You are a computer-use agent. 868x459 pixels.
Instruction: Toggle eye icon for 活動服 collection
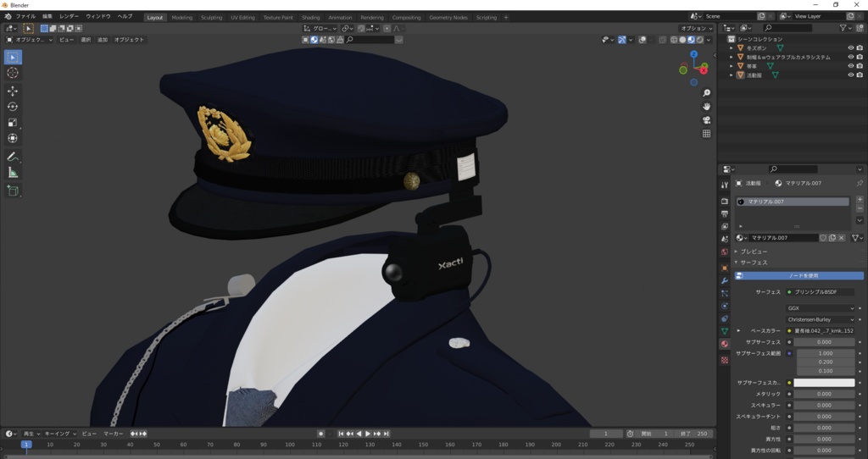pos(851,75)
